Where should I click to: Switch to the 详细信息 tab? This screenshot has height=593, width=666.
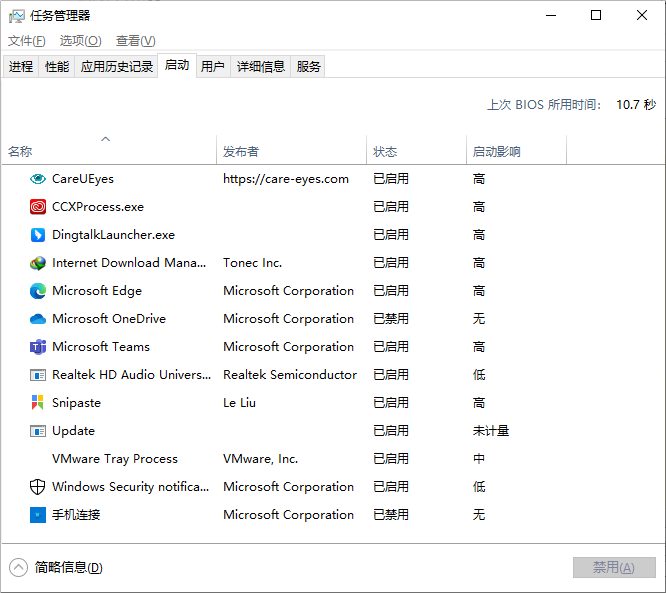pos(260,66)
